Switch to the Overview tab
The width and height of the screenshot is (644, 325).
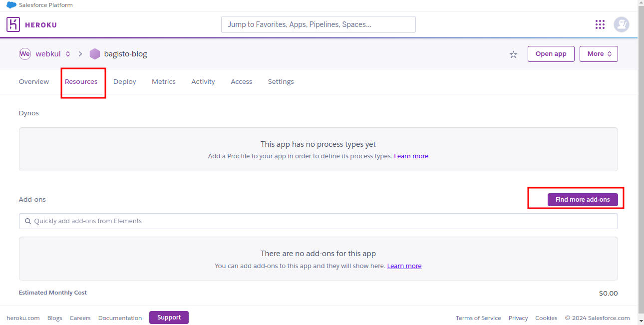(x=34, y=81)
